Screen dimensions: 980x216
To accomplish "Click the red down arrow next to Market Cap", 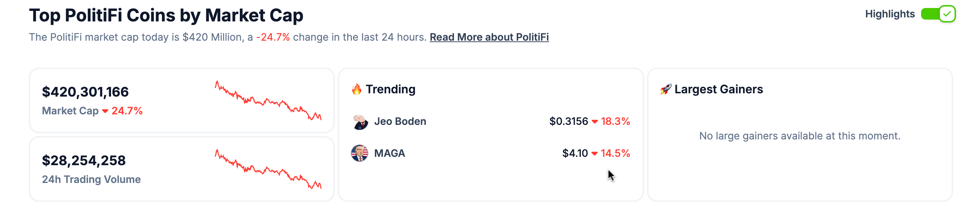I will (x=106, y=111).
